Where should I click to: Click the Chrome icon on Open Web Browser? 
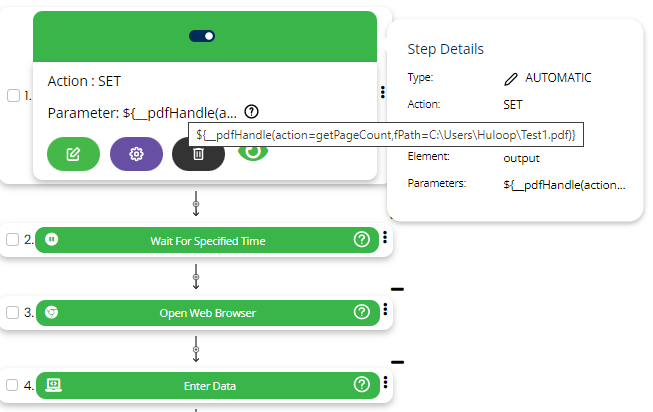(x=52, y=312)
